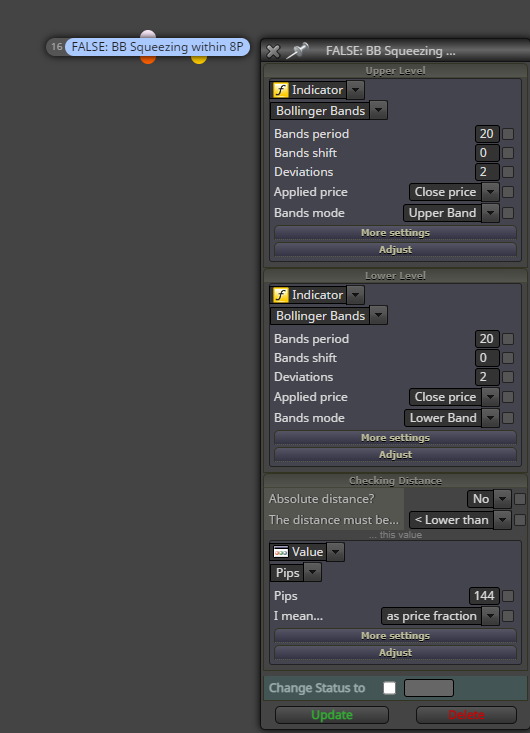
Task: Click the Lower Level section header
Action: point(395,276)
